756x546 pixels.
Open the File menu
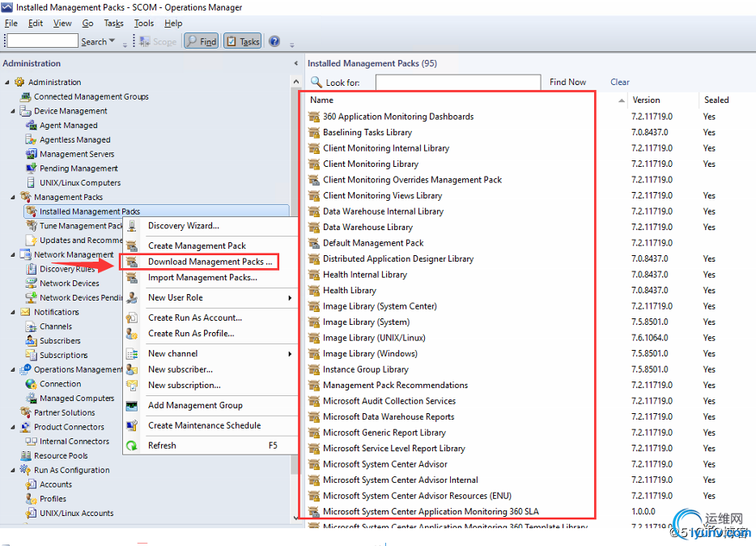coord(11,23)
